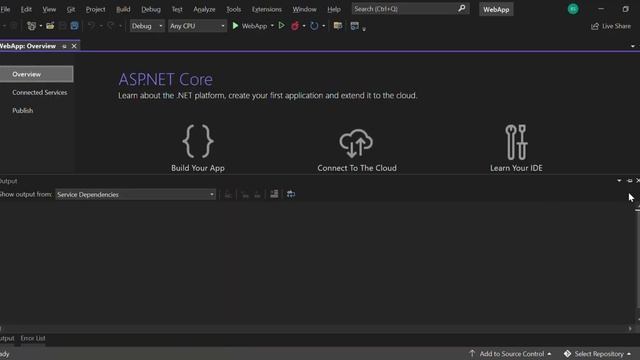Click the Connect To The Cloud icon
The height and width of the screenshot is (360, 640).
point(356,143)
